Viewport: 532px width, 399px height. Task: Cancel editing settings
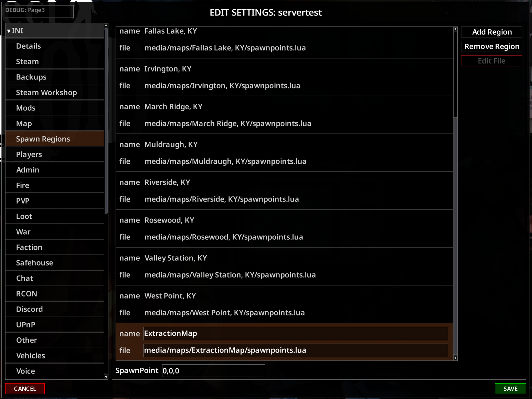point(25,389)
